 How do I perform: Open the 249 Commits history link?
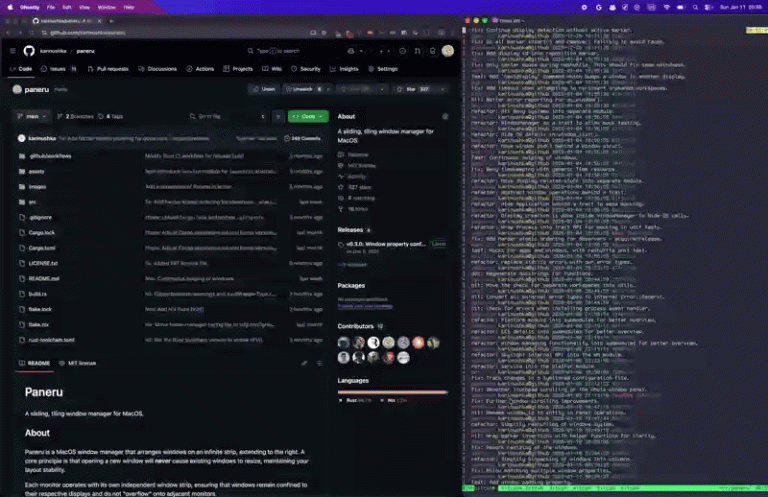click(x=302, y=139)
